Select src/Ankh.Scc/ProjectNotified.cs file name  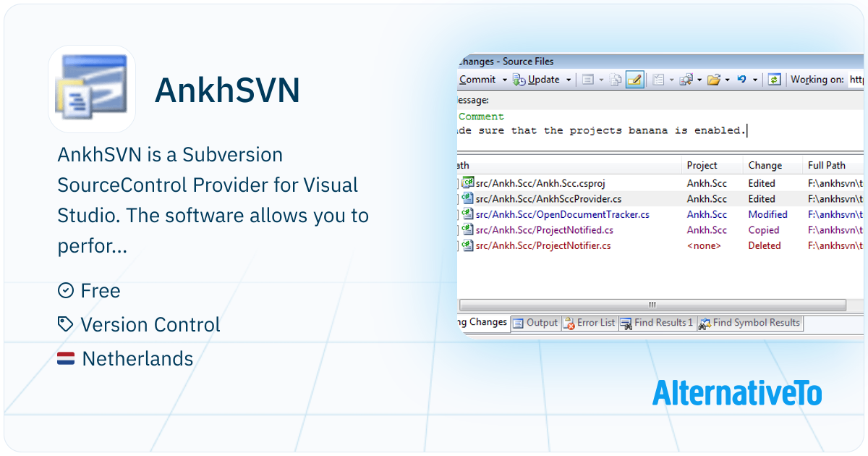(544, 230)
